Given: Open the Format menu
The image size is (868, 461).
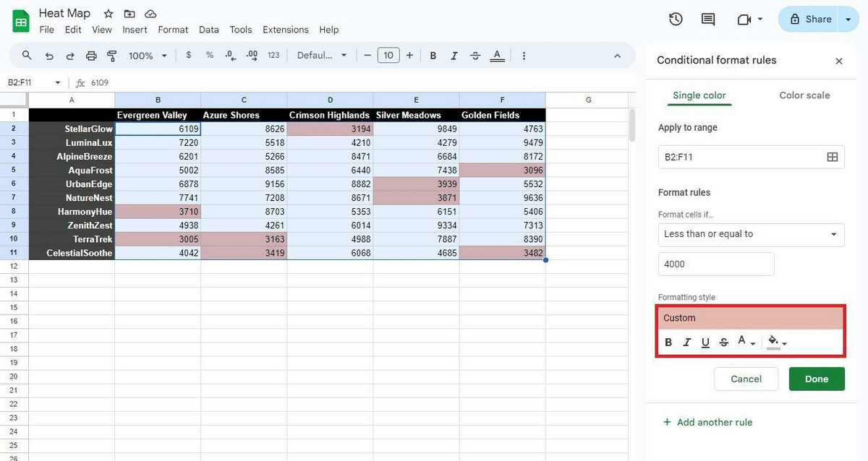Looking at the screenshot, I should coord(173,30).
